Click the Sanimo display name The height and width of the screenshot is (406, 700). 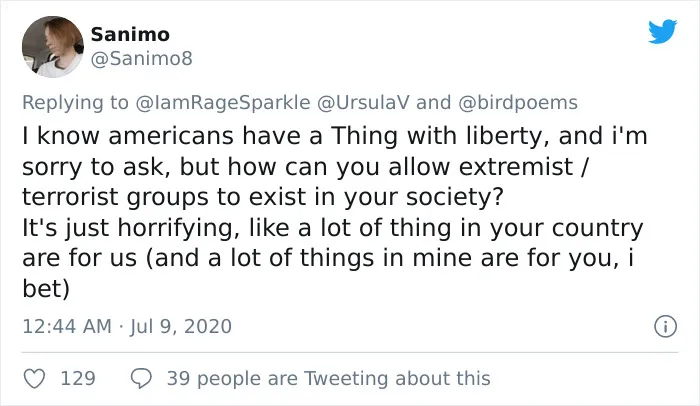point(130,35)
